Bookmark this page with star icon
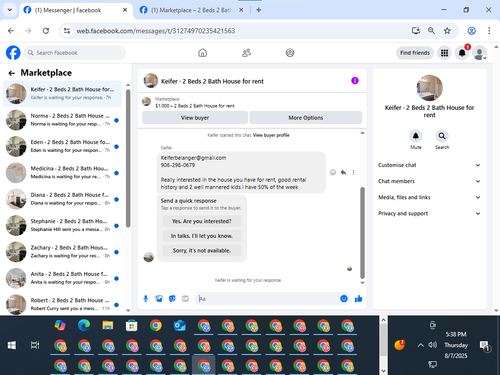This screenshot has width=500, height=375. click(x=447, y=31)
